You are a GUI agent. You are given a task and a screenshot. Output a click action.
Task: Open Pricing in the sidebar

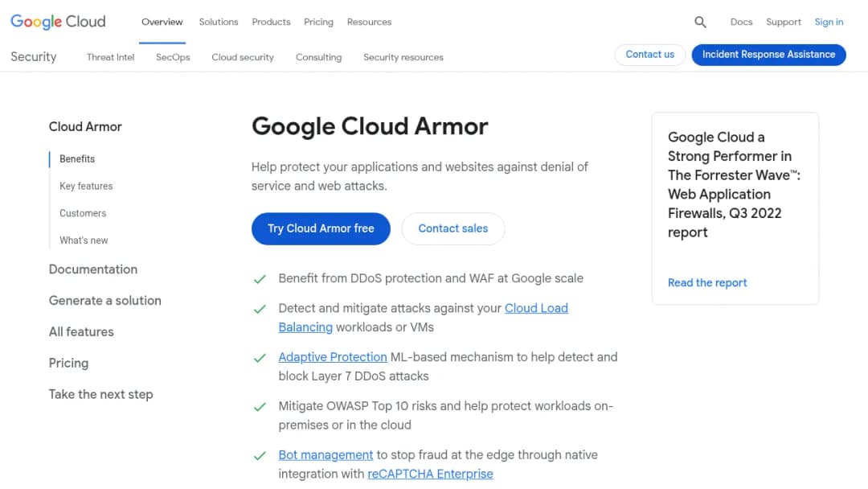coord(68,364)
